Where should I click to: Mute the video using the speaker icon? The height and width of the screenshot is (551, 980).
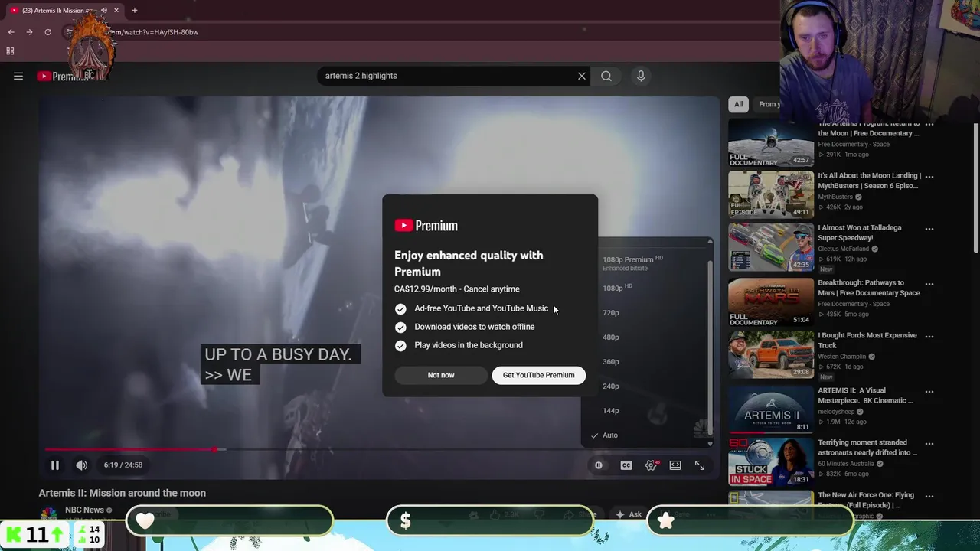(81, 465)
